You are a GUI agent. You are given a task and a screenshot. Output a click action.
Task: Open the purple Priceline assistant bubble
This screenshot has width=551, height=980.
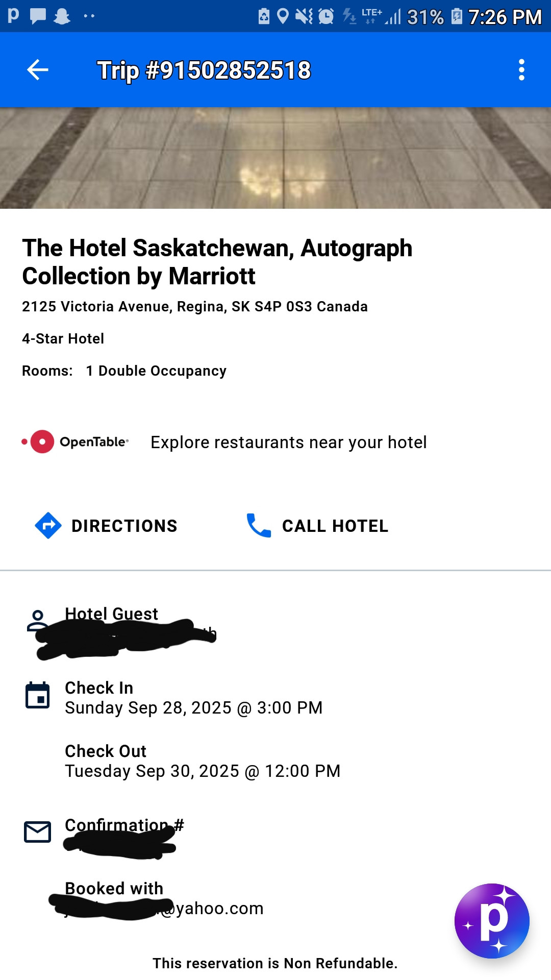[x=492, y=920]
